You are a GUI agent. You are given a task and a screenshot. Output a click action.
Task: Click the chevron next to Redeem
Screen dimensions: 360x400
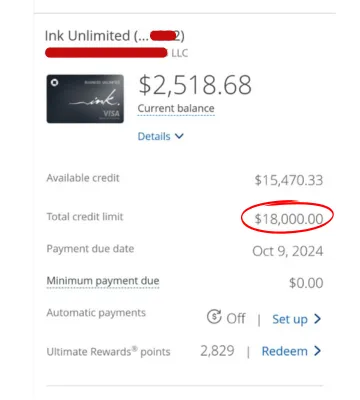[x=317, y=351]
